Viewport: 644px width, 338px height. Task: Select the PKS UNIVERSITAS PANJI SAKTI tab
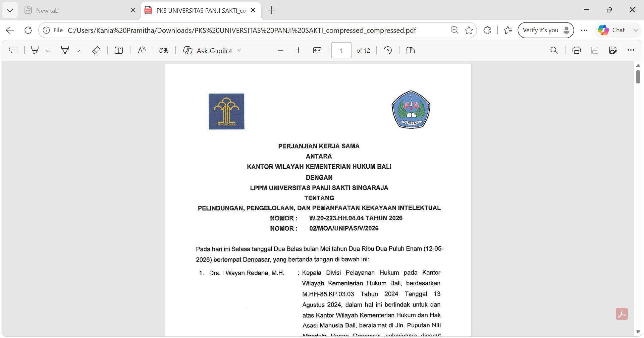point(201,10)
